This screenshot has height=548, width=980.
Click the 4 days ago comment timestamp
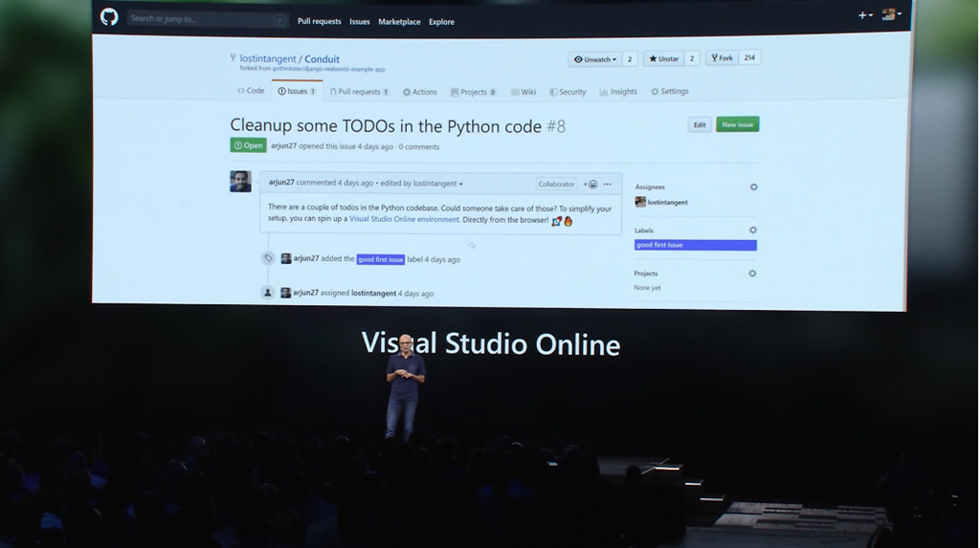[356, 183]
